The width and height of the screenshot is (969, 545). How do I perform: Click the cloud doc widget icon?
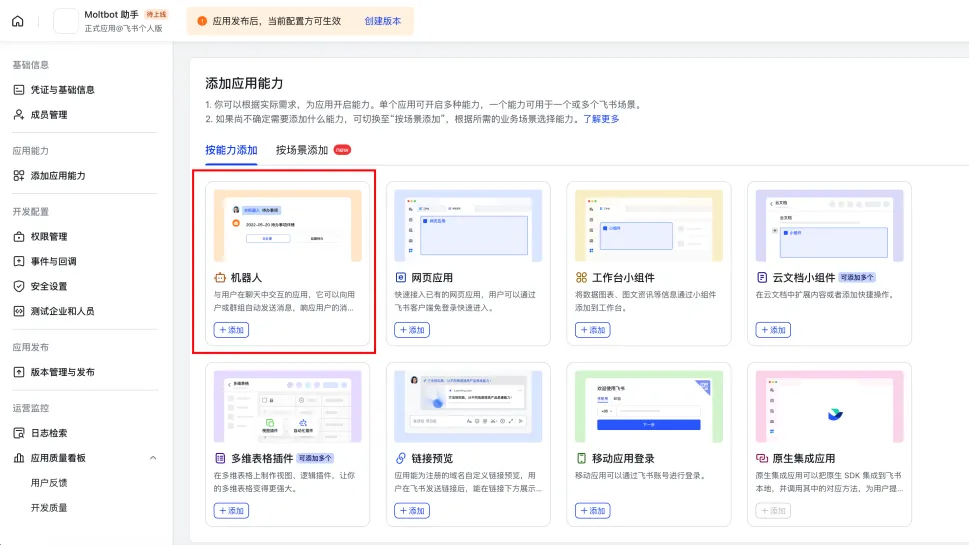coord(762,277)
